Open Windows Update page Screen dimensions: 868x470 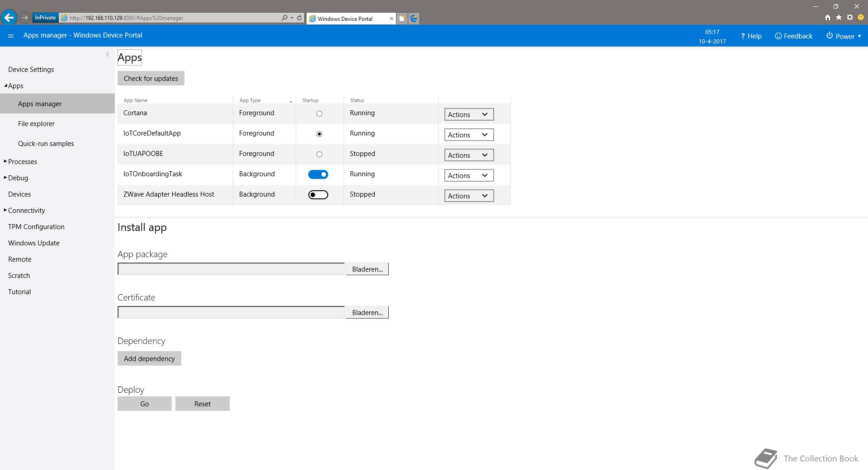tap(33, 243)
